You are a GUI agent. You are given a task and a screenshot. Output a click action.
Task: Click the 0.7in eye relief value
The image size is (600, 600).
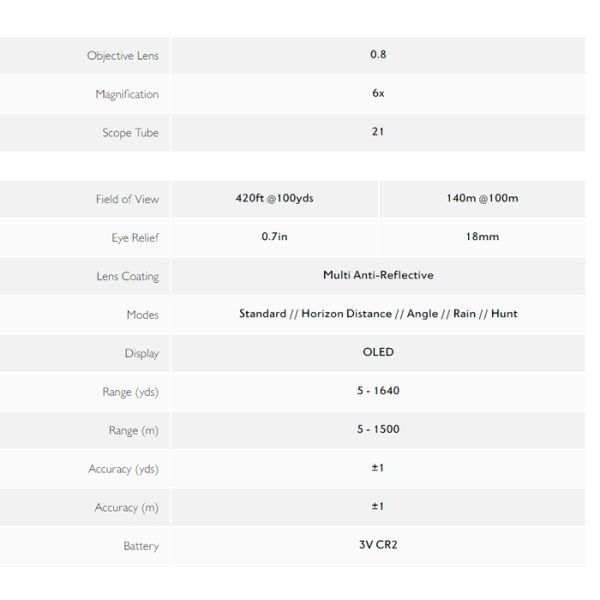[x=274, y=236]
